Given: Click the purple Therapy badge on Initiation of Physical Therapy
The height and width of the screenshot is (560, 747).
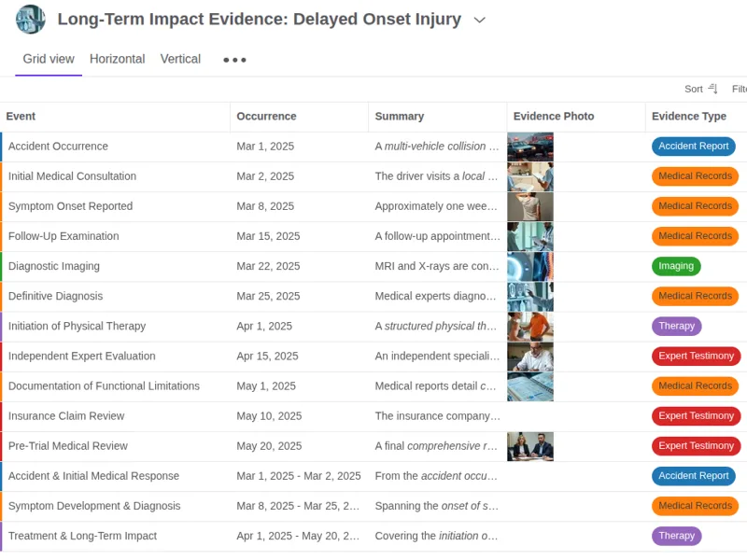Looking at the screenshot, I should pyautogui.click(x=676, y=326).
